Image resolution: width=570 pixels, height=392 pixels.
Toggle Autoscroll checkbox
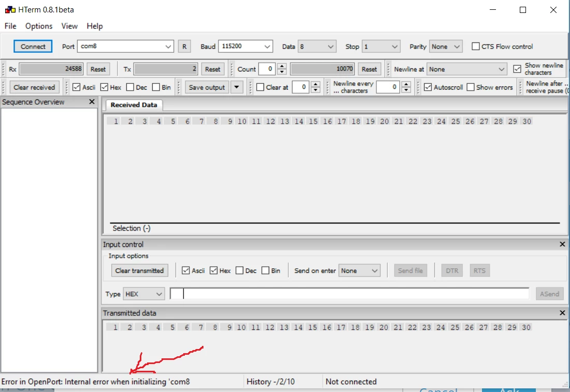coord(428,88)
